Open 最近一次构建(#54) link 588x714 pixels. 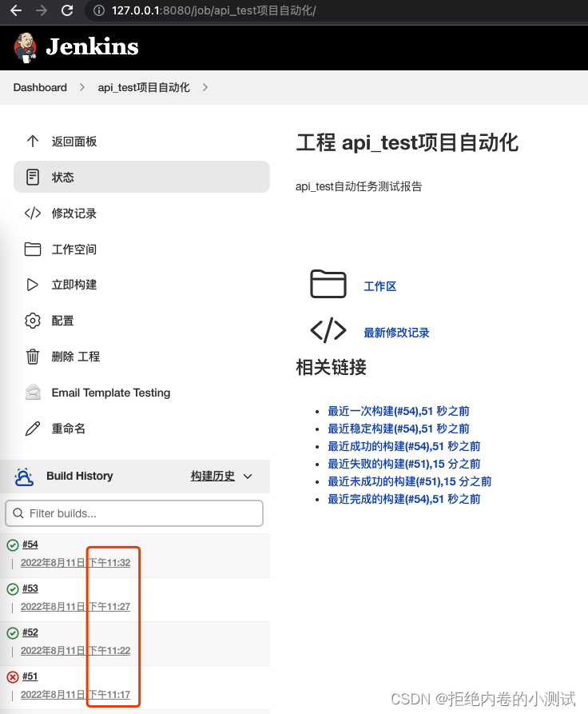pos(398,411)
